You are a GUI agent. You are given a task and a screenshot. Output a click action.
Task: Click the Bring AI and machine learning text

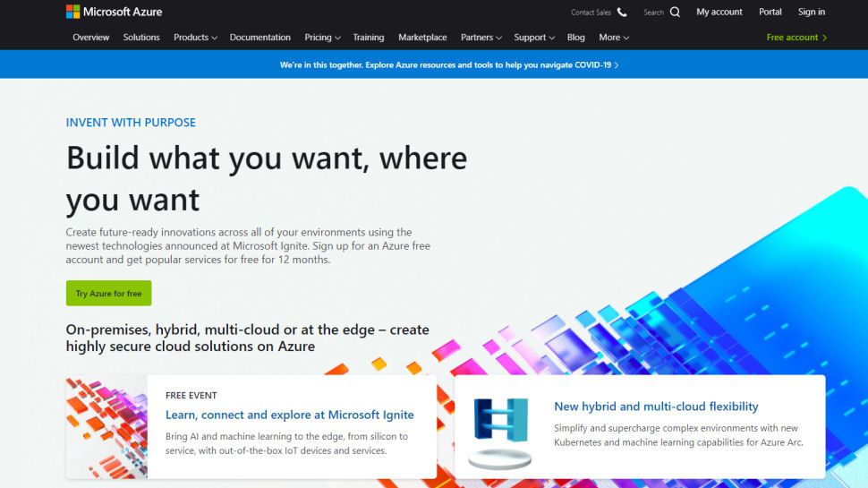tap(286, 444)
